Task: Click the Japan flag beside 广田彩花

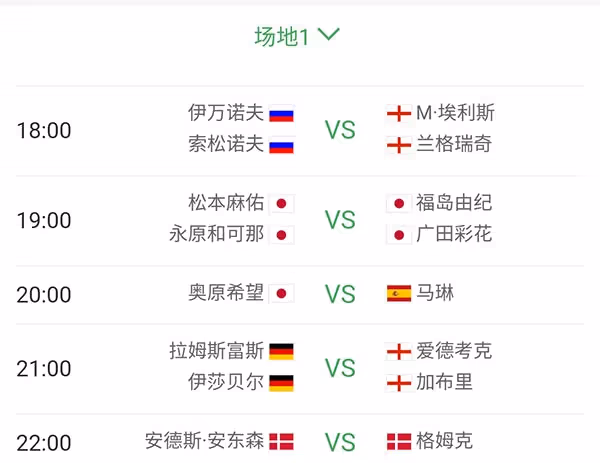Action: [x=399, y=235]
